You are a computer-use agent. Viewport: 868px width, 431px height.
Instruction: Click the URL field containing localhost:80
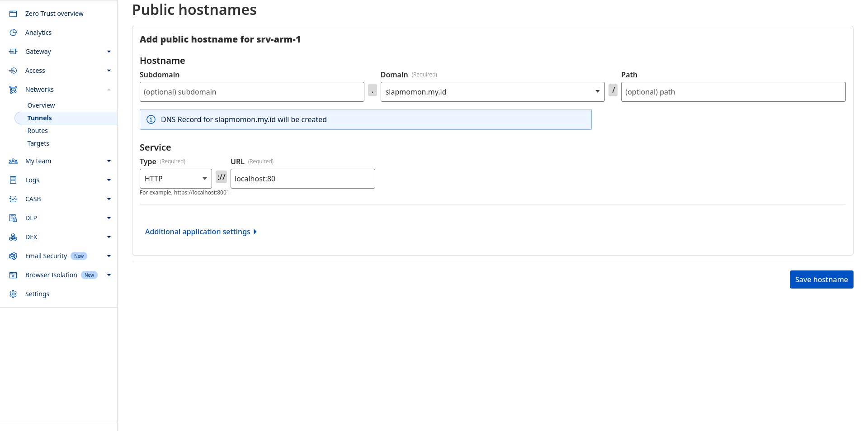pos(302,178)
